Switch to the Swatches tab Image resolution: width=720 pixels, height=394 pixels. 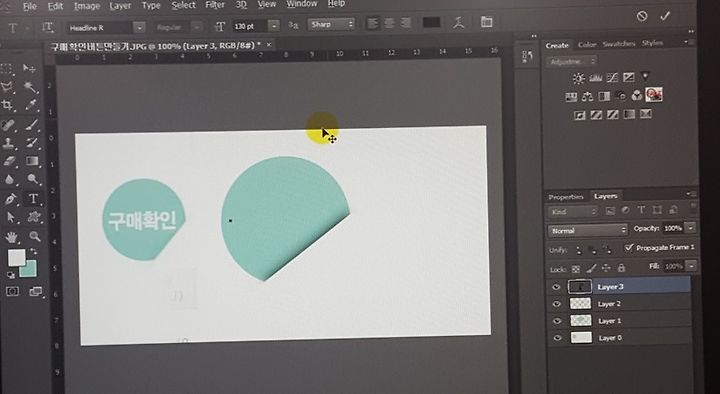point(619,44)
